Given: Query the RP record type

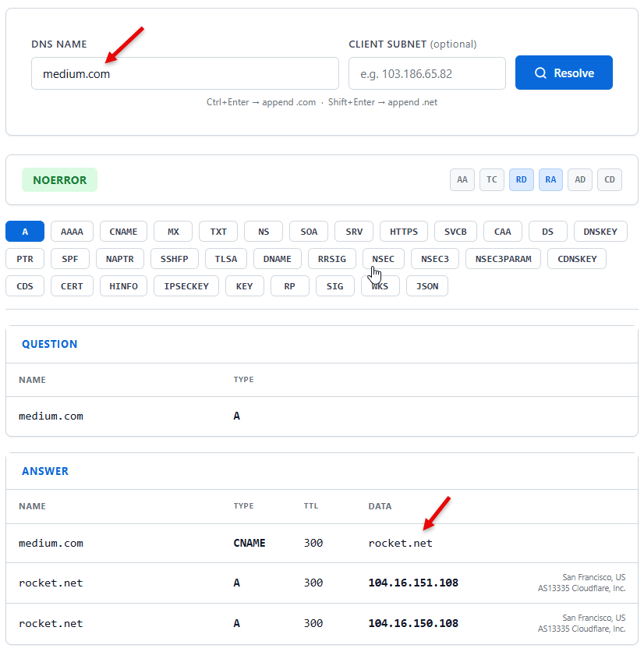Looking at the screenshot, I should 290,286.
